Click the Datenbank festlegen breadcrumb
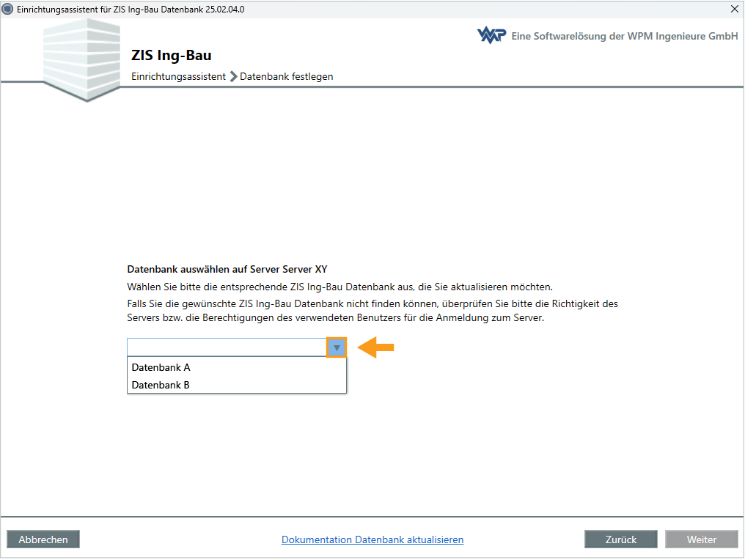 [287, 76]
